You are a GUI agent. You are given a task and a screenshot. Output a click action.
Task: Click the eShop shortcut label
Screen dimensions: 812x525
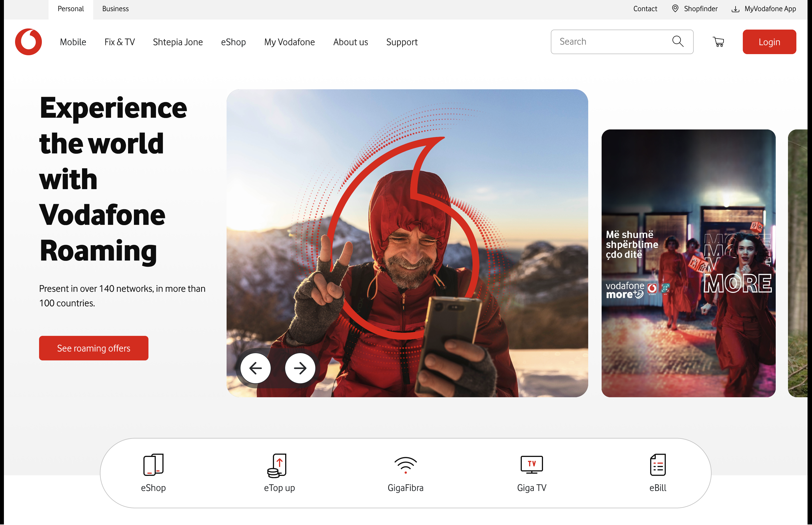tap(153, 488)
